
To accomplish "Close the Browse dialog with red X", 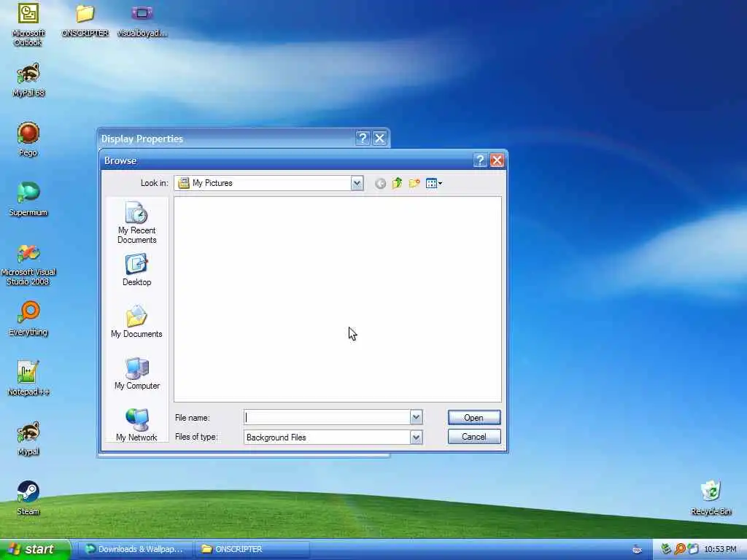I will (x=497, y=160).
